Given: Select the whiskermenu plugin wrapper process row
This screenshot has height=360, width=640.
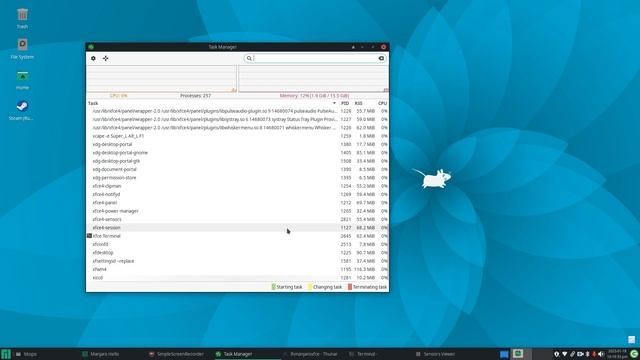Looking at the screenshot, I should 238,128.
